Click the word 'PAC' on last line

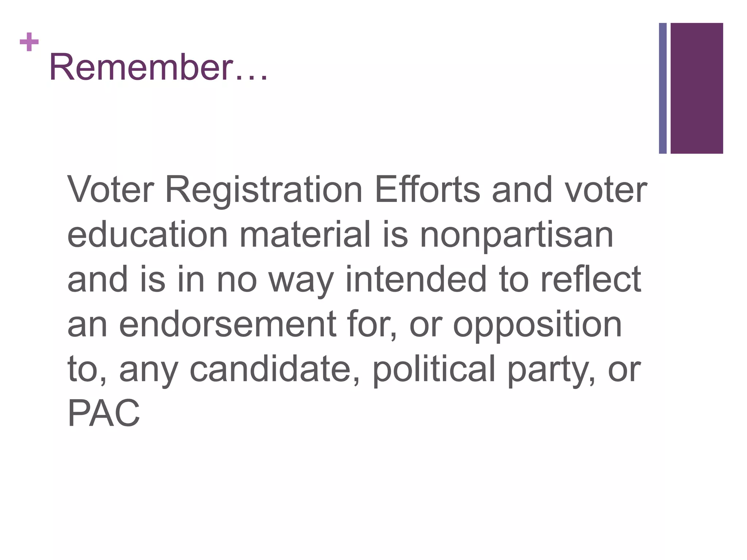pos(104,413)
